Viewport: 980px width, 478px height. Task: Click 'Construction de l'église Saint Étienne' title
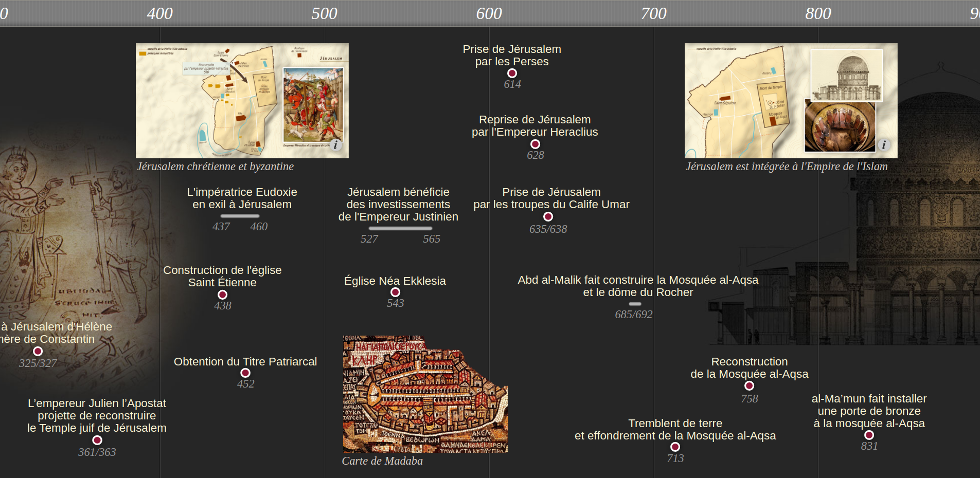pyautogui.click(x=223, y=277)
